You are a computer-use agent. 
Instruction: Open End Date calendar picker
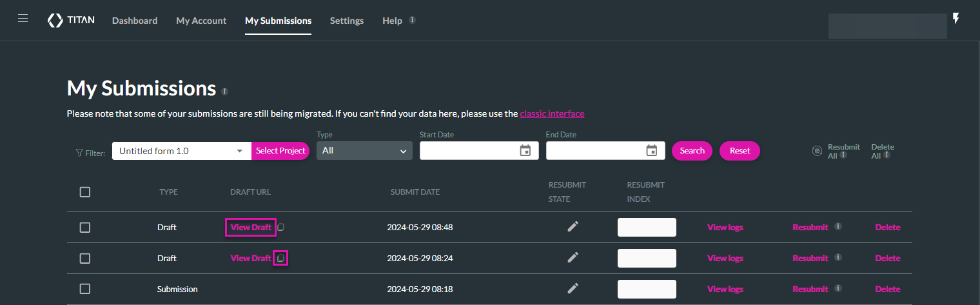click(651, 151)
